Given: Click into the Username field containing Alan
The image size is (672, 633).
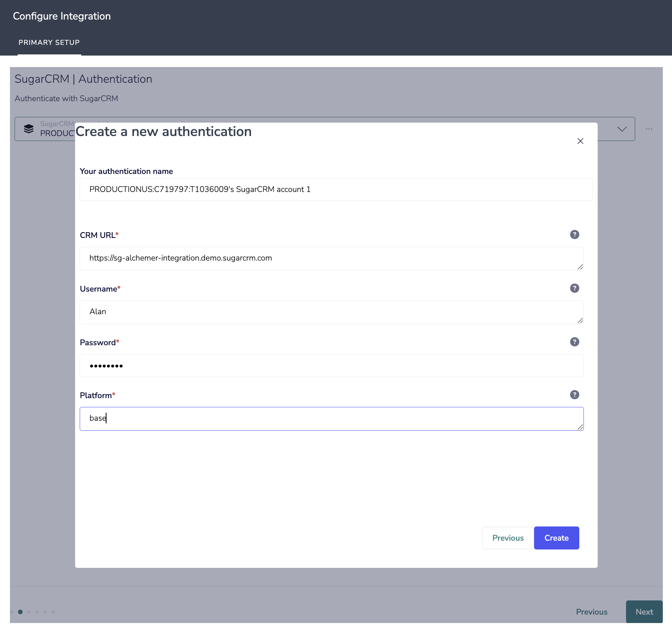Looking at the screenshot, I should (x=331, y=312).
